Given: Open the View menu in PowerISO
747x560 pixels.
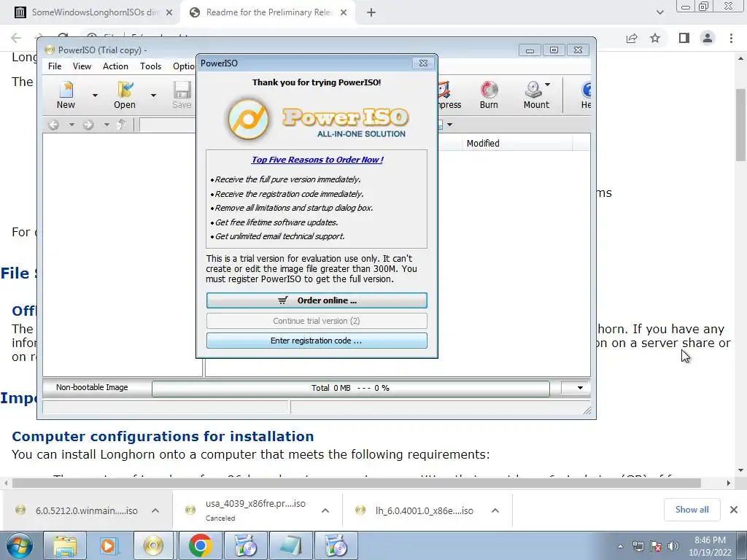Looking at the screenshot, I should [x=82, y=66].
